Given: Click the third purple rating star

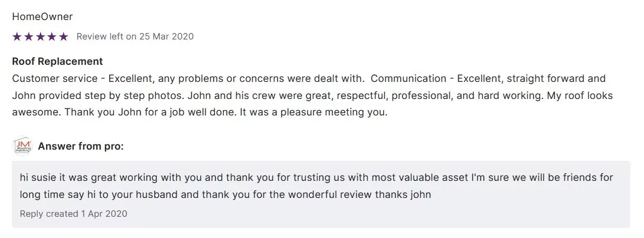Looking at the screenshot, I should click(40, 37).
